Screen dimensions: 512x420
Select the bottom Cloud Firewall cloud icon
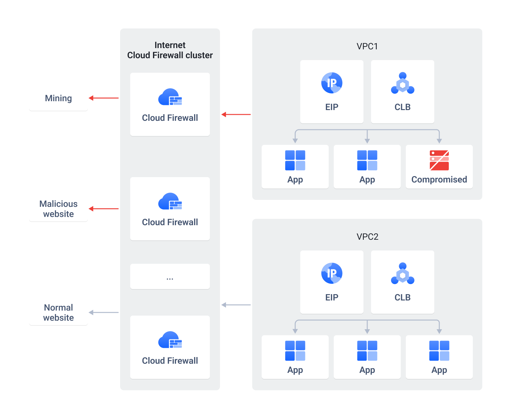click(170, 340)
